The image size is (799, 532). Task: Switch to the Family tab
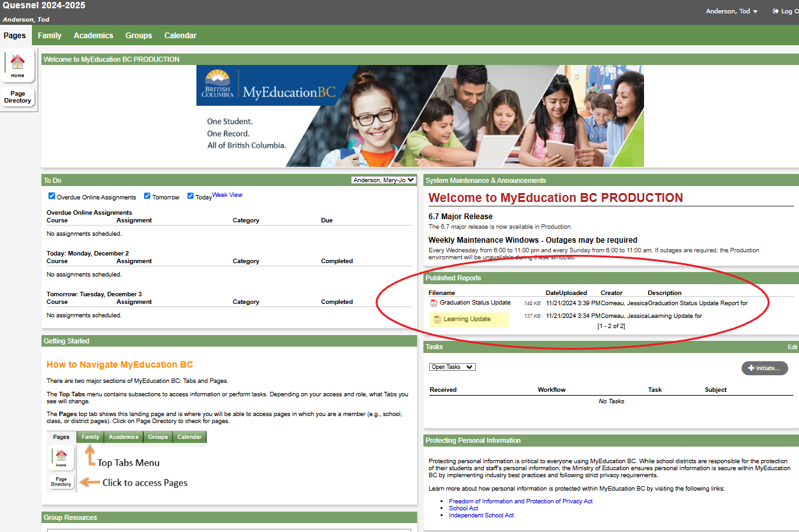(x=49, y=35)
